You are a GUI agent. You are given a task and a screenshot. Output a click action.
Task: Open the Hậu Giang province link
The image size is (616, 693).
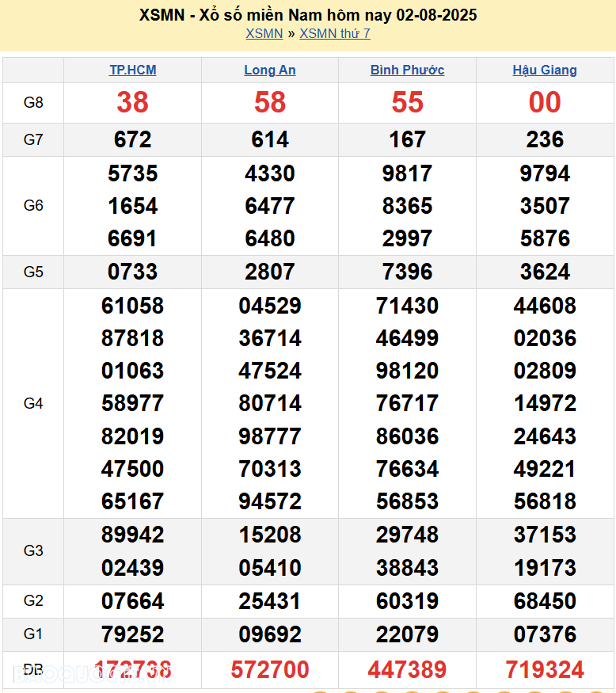click(545, 70)
